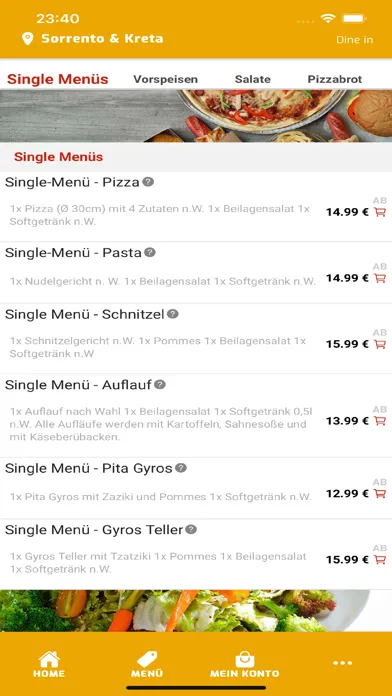Tap cart icon for Schnitzel menu
Screen dimensions: 392x696
pos(380,344)
